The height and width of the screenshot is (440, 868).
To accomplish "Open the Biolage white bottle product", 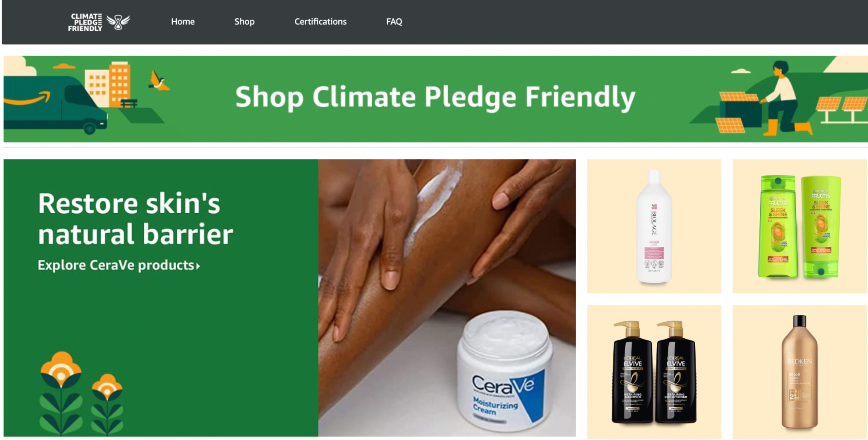I will click(x=654, y=226).
